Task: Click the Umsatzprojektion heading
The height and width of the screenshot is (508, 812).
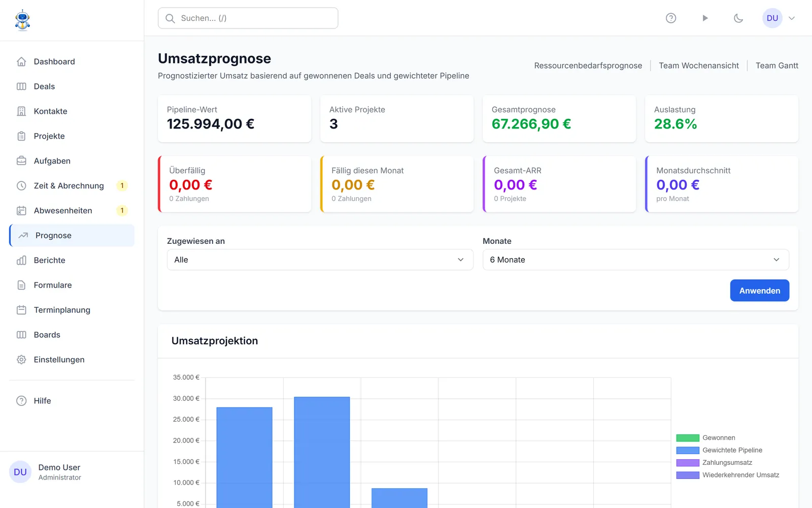Action: pyautogui.click(x=215, y=341)
